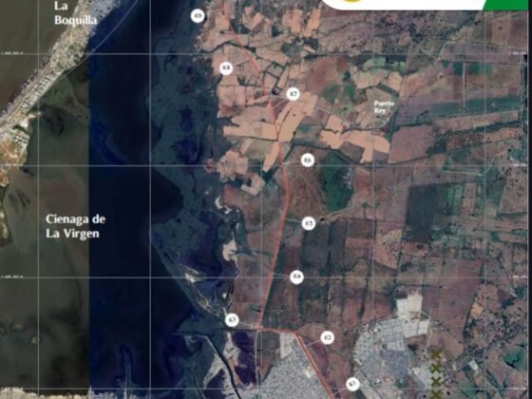This screenshot has height=399, width=532.
Task: Select the K6 kilometer marker
Action: (x=308, y=161)
